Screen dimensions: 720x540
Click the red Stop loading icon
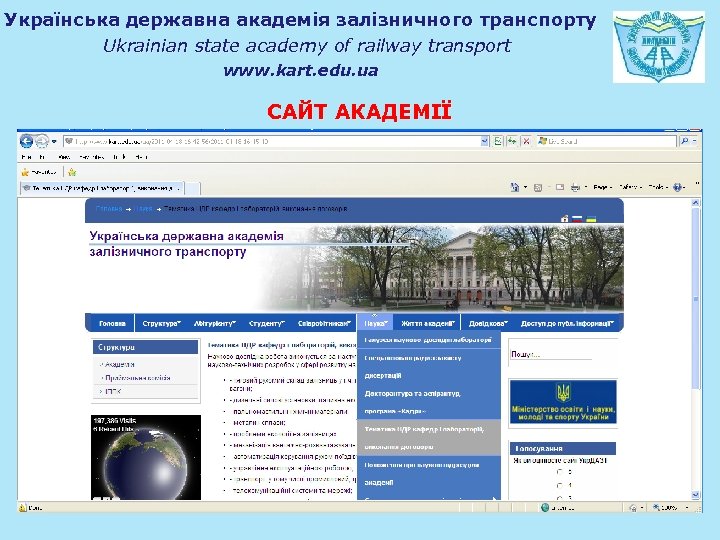coord(527,141)
